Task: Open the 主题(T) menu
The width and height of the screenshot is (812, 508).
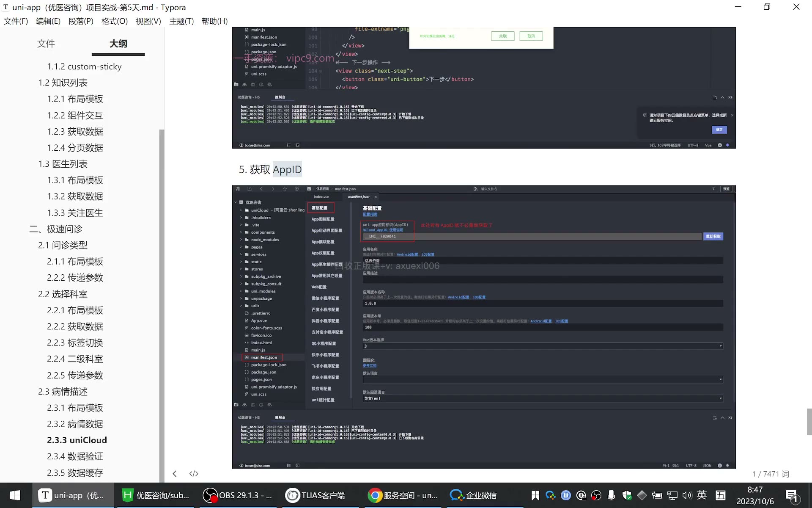Action: pos(181,21)
